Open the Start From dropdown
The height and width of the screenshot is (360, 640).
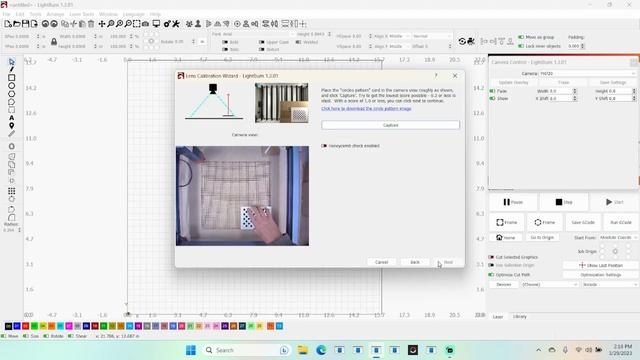618,238
